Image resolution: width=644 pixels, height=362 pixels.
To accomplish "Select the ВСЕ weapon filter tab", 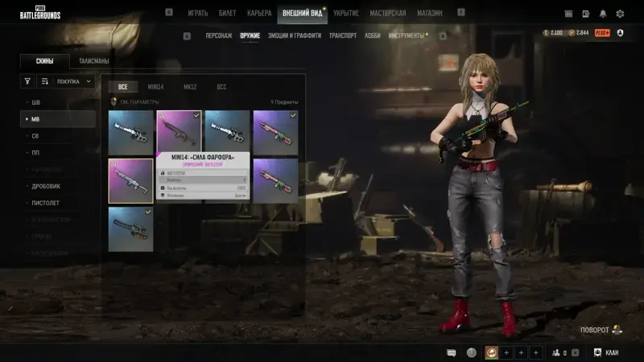I will coord(123,87).
